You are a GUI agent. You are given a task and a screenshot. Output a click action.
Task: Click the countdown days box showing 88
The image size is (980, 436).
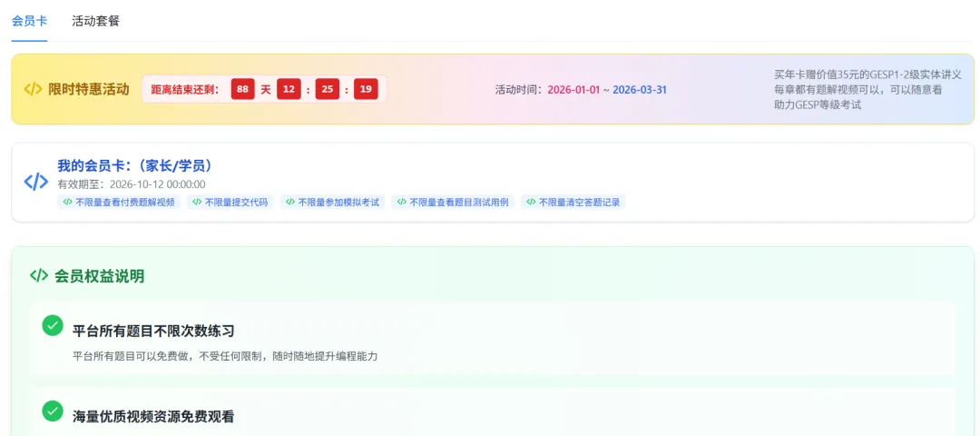(x=242, y=89)
